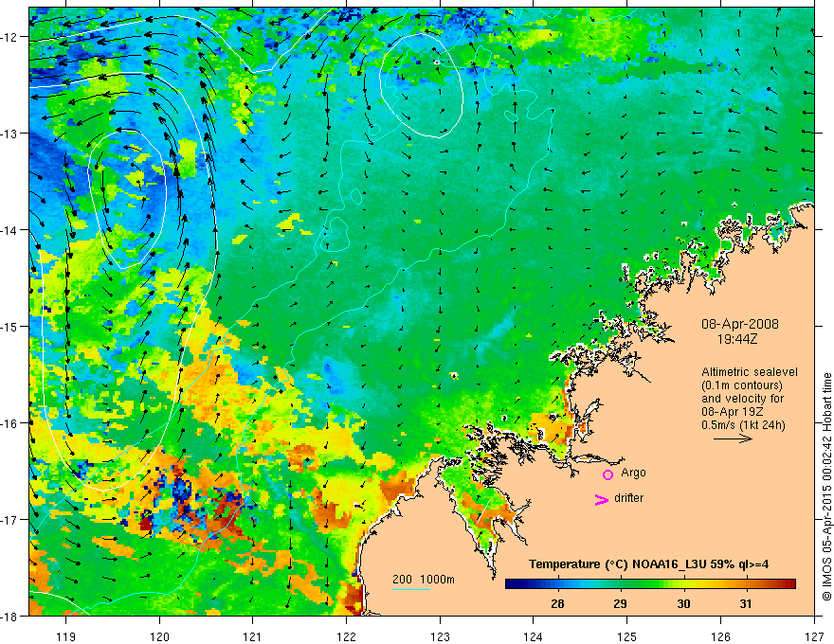Click the latitude -12 axis label
Viewport: 834px width, 644px height.
[9, 37]
